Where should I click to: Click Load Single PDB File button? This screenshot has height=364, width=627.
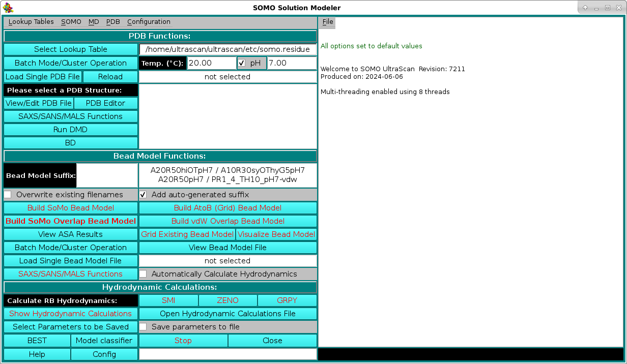43,77
